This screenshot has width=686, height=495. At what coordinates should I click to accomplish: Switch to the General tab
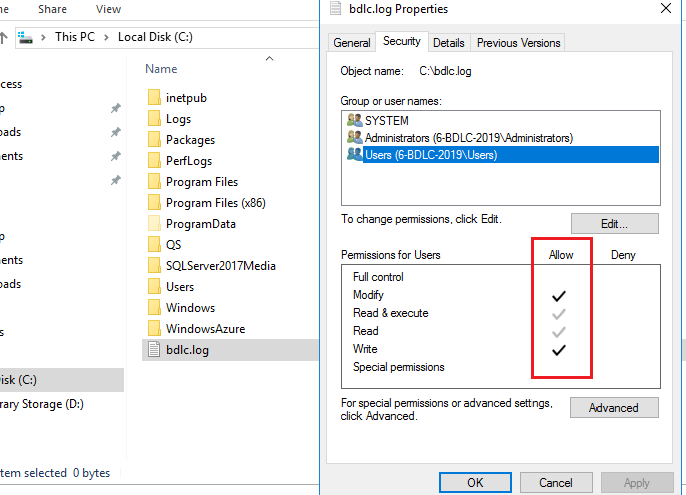point(352,43)
